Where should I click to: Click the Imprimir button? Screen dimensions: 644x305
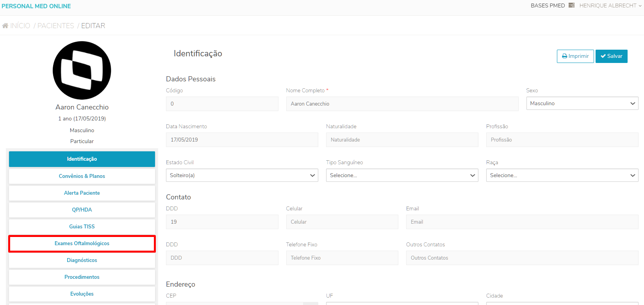(575, 56)
